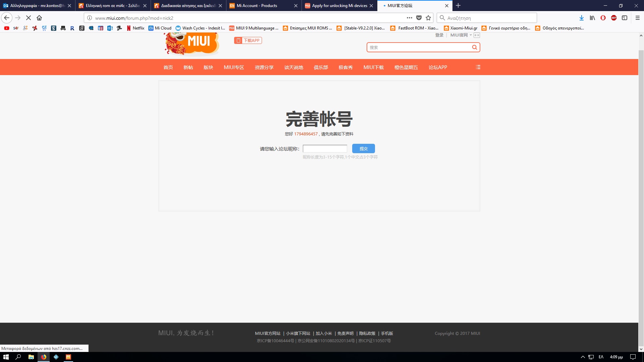Click the Adblock Plus extension icon
Viewport: 644px width, 362px height.
[x=613, y=18]
